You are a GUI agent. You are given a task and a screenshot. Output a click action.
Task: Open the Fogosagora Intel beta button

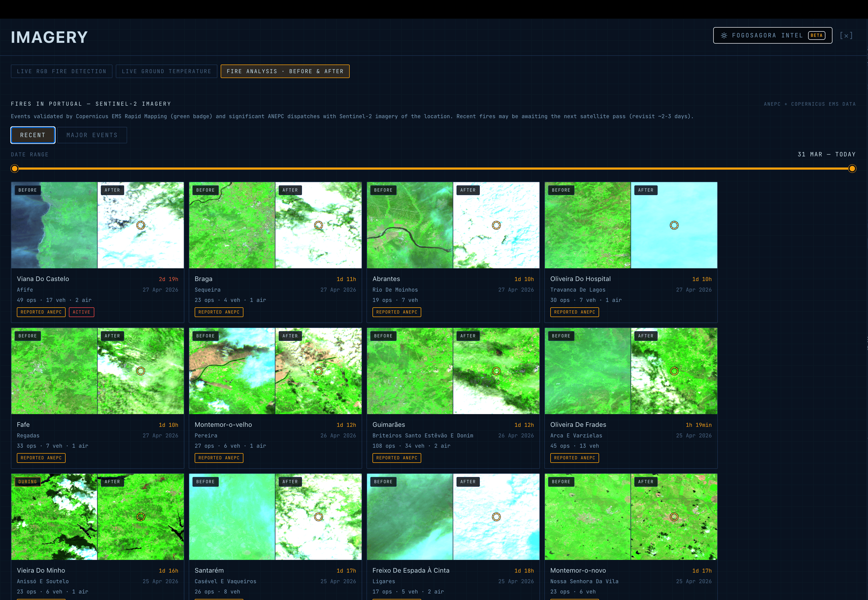(773, 35)
